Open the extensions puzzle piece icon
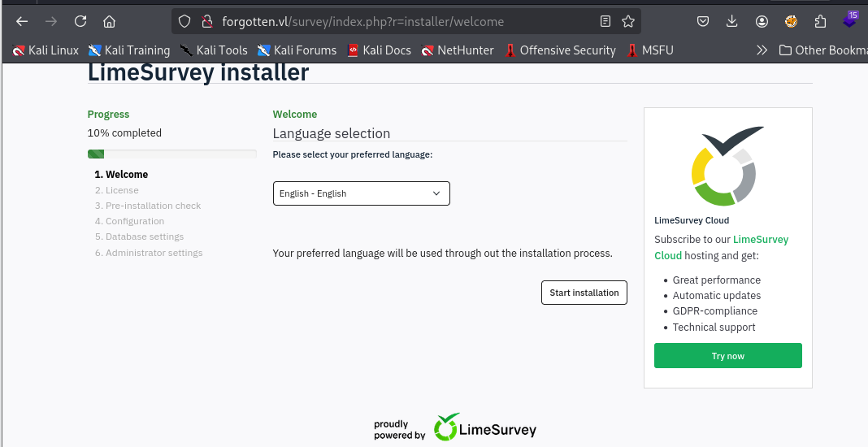This screenshot has height=447, width=868. (820, 22)
